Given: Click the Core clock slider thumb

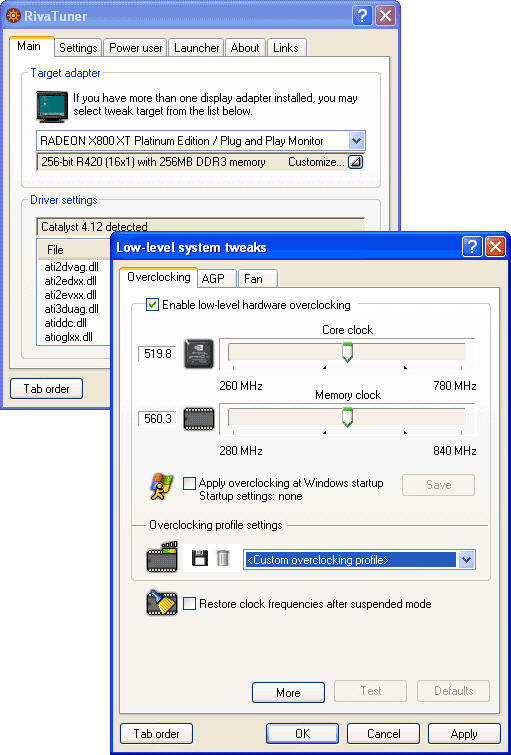Looking at the screenshot, I should point(347,352).
